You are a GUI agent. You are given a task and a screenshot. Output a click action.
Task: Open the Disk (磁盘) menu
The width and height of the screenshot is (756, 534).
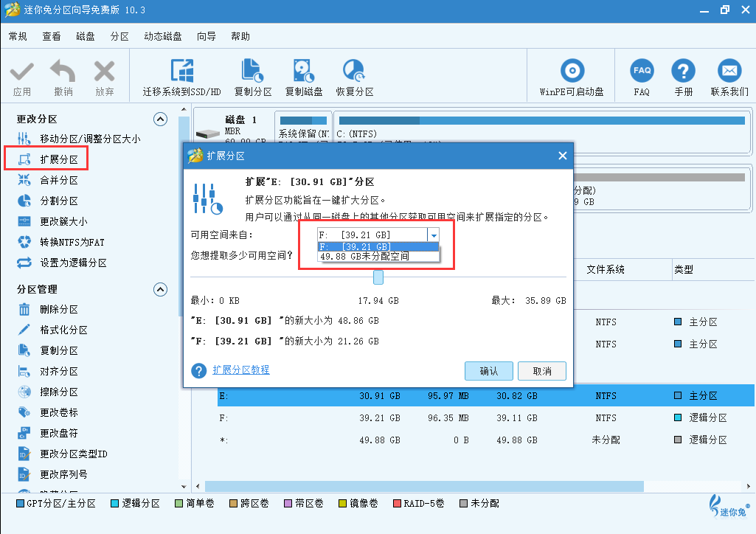86,37
